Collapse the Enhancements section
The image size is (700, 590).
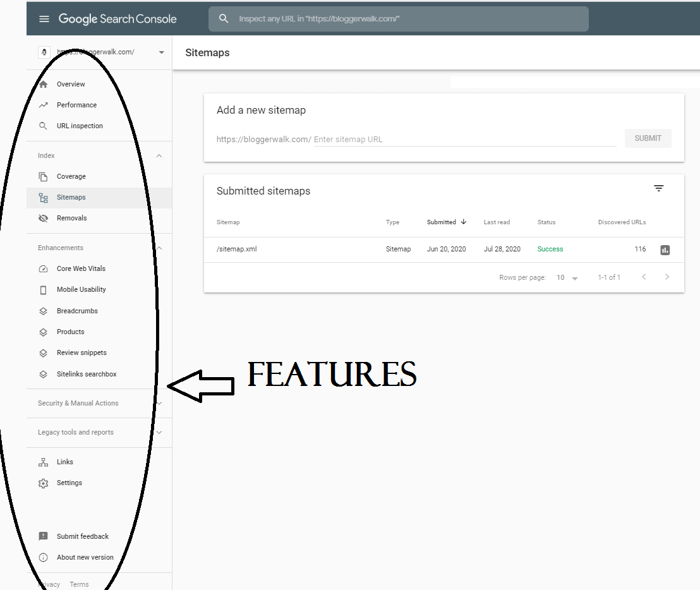click(x=159, y=248)
